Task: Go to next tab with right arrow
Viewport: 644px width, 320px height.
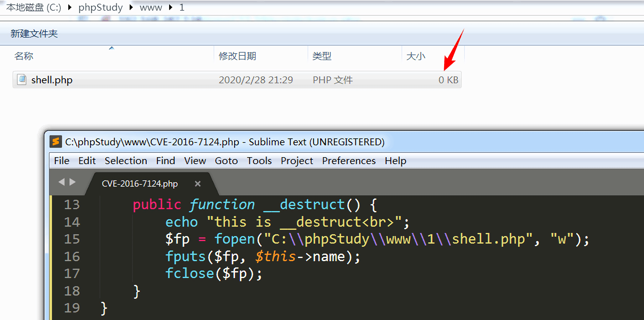Action: point(72,182)
